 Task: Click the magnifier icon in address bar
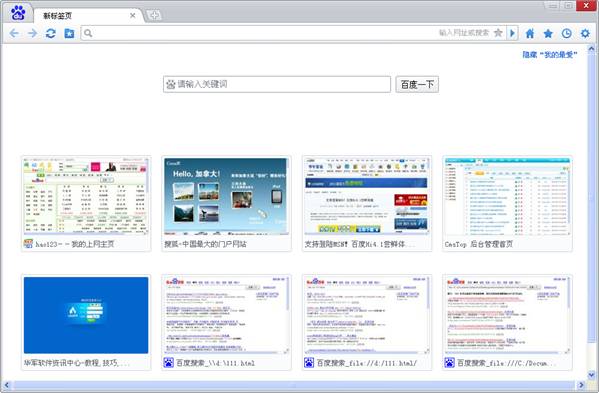88,33
